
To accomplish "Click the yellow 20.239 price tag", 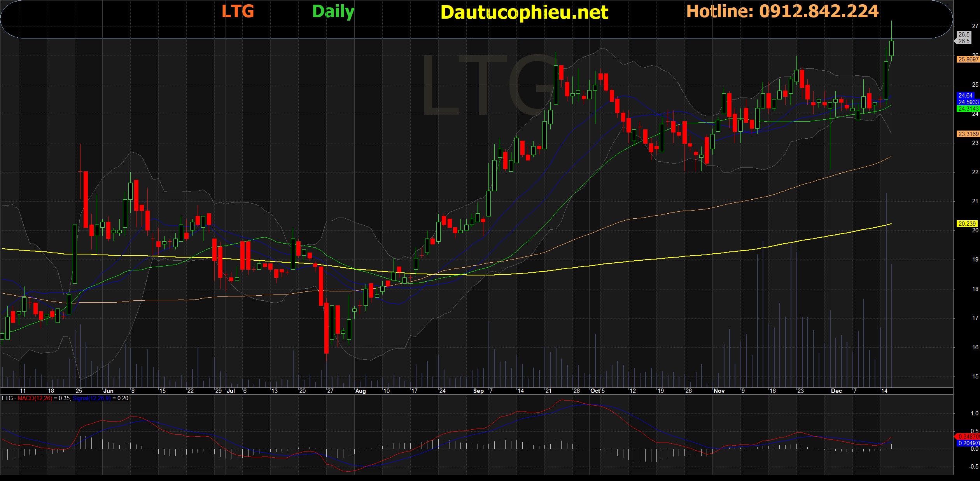I will (x=967, y=224).
